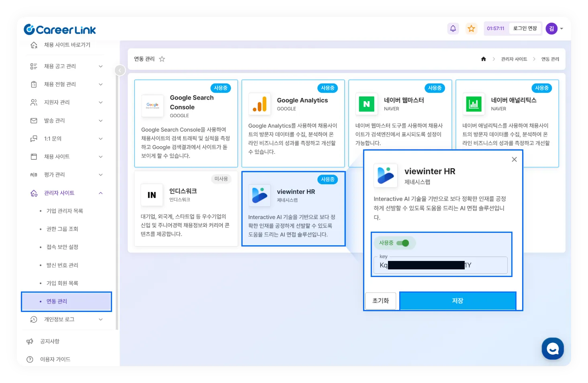Expand 개인정보 로그 chevron
The height and width of the screenshot is (383, 588).
tap(101, 320)
